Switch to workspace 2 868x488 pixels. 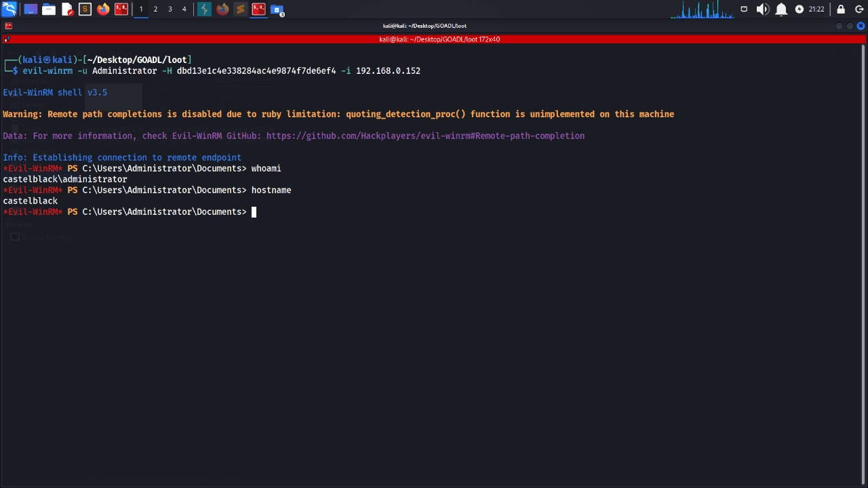pos(155,9)
